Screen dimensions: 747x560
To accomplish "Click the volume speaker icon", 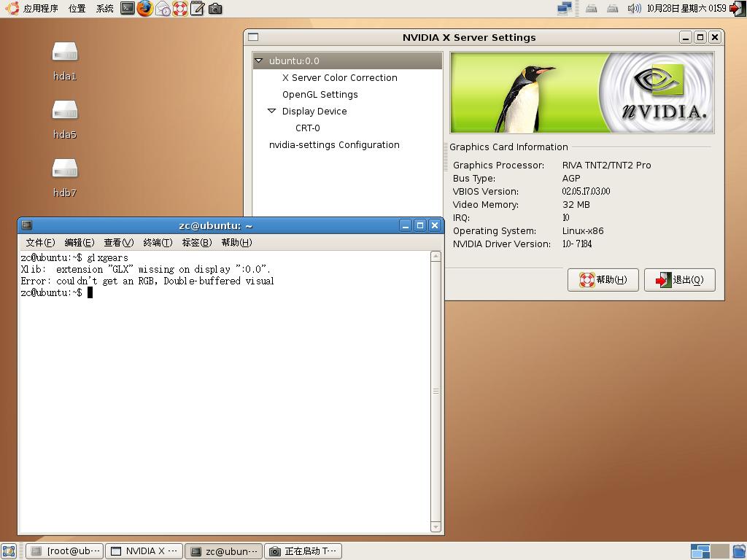I will (x=634, y=9).
